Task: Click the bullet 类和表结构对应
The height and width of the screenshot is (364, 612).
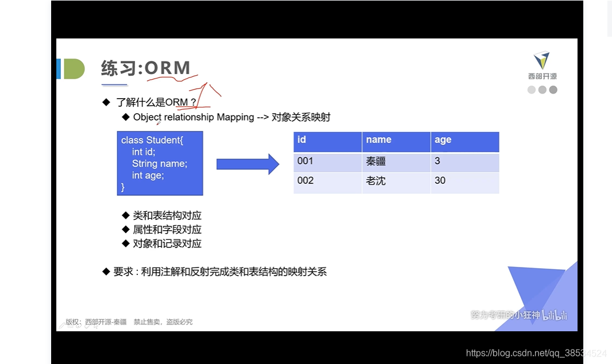Action: [167, 215]
